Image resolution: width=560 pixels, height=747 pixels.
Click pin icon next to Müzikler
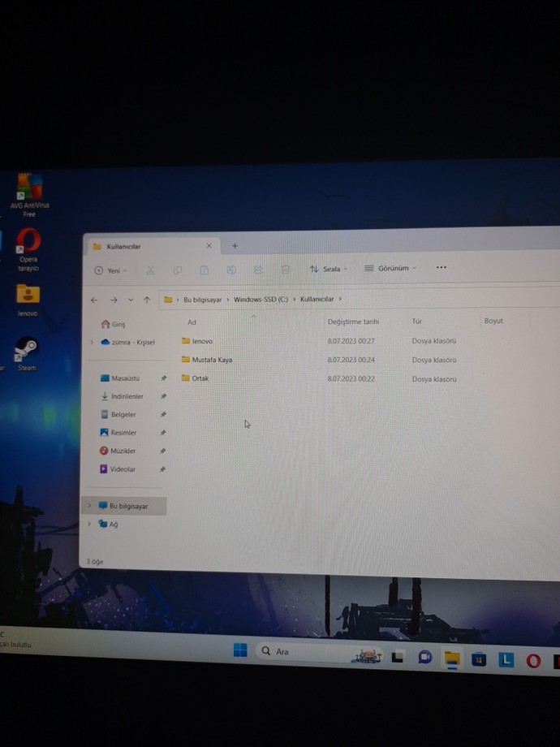click(162, 451)
